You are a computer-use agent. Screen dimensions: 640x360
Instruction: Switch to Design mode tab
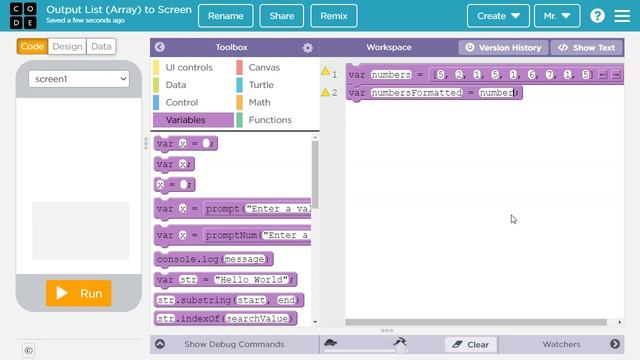[67, 47]
